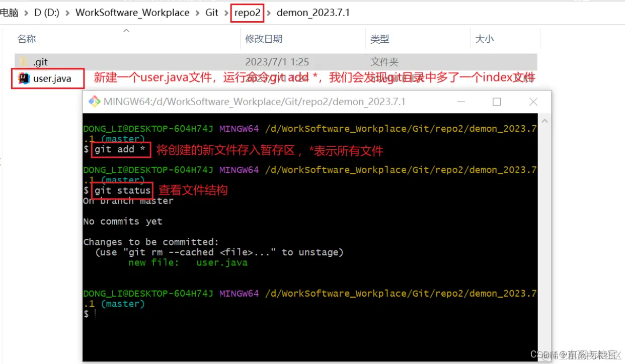The image size is (625, 364).
Task: Expand chevron between Git and repo2
Action: point(226,13)
